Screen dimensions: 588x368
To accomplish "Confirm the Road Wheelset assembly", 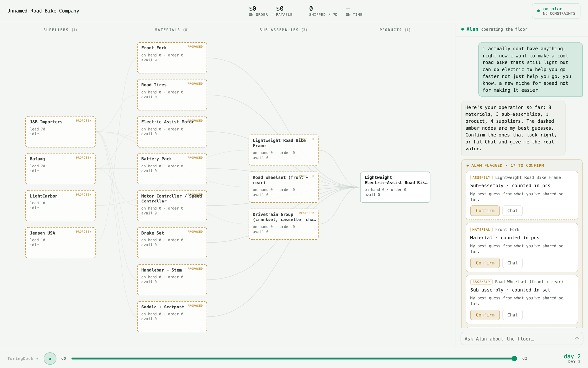I will (485, 315).
